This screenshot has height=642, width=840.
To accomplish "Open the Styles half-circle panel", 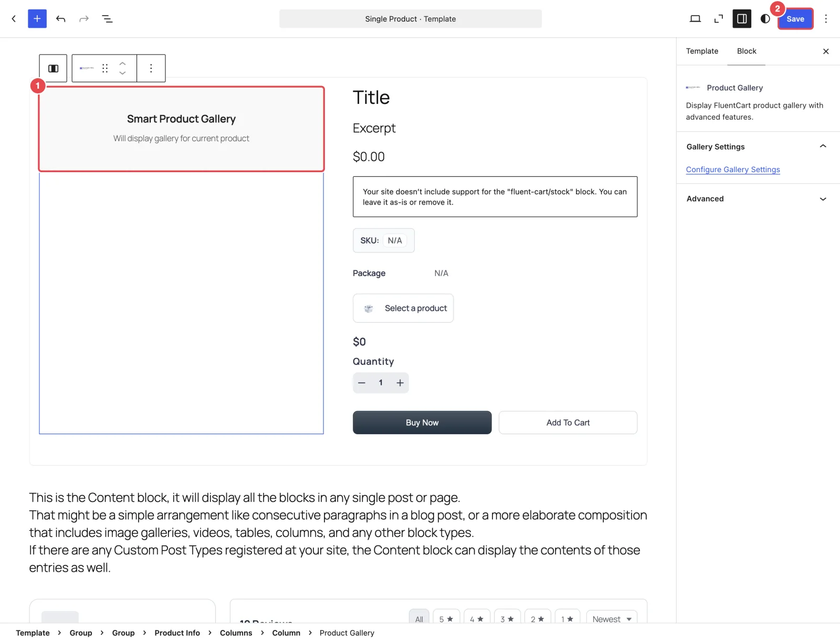I will pos(765,19).
